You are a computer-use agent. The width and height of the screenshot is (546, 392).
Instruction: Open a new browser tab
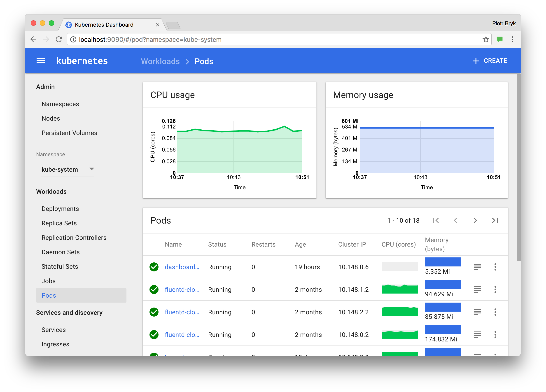pyautogui.click(x=173, y=25)
